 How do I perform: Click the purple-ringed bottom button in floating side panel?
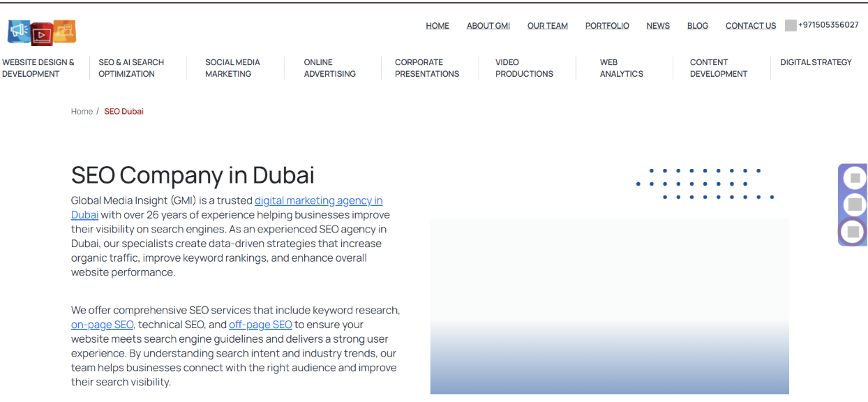853,232
